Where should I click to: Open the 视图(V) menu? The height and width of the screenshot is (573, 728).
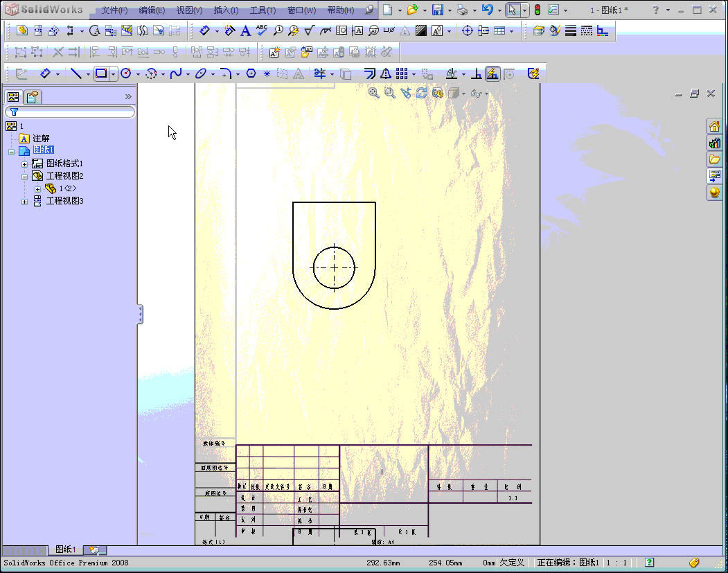[189, 10]
